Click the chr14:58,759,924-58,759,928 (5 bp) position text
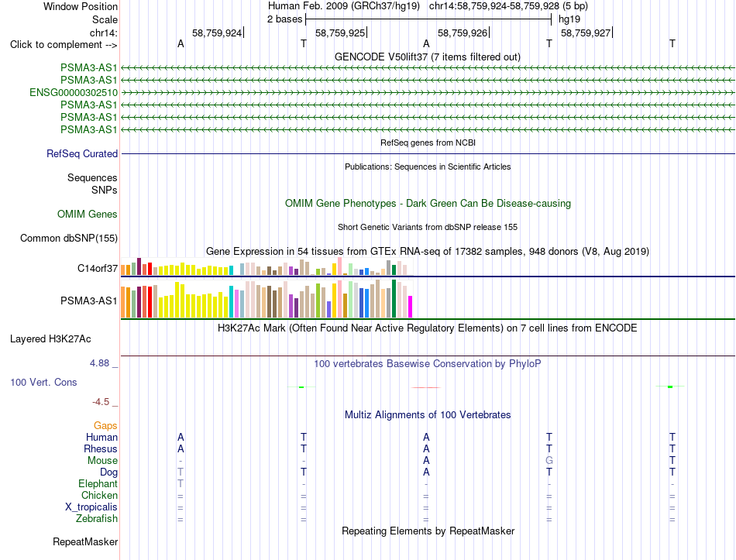Screen dimensions: 736x560 tap(508, 6)
